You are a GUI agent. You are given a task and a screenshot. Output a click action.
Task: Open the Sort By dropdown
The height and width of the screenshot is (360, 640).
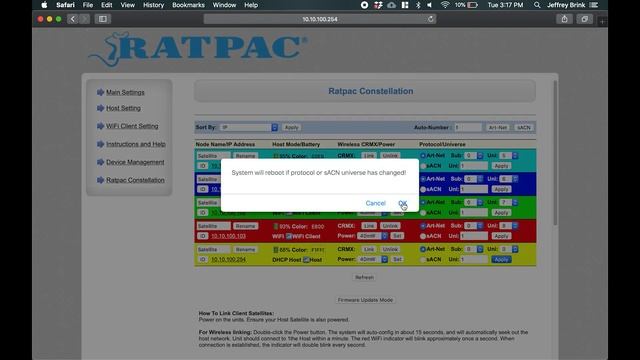(x=249, y=127)
